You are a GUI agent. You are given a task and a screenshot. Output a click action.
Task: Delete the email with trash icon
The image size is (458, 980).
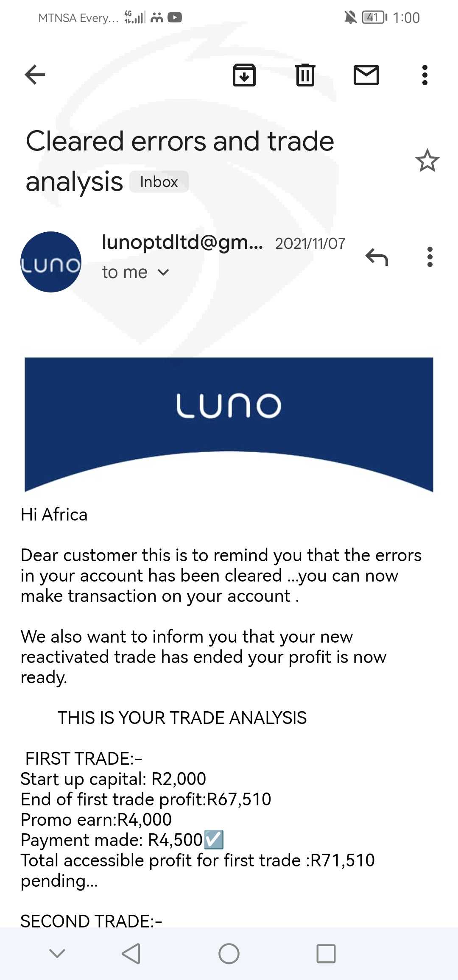pos(305,75)
